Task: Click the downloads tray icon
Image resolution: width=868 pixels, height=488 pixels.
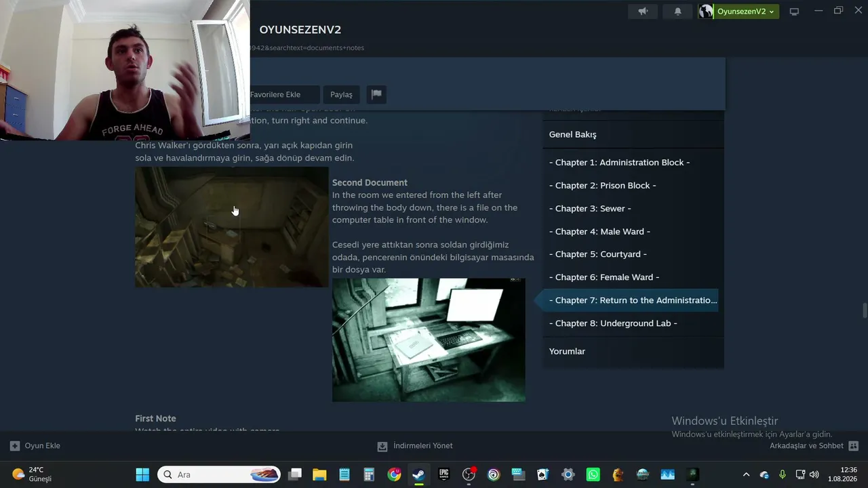Action: point(382,446)
